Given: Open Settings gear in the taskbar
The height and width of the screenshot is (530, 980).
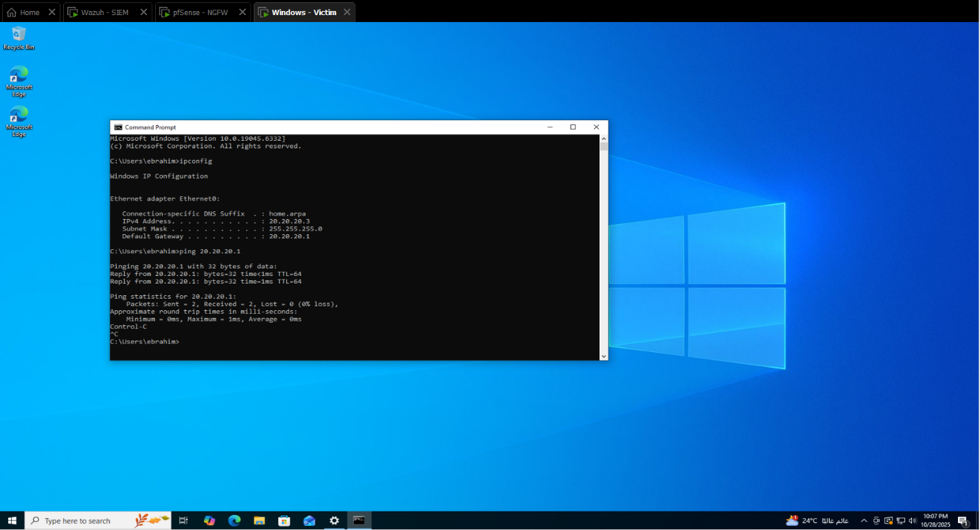Looking at the screenshot, I should click(334, 520).
